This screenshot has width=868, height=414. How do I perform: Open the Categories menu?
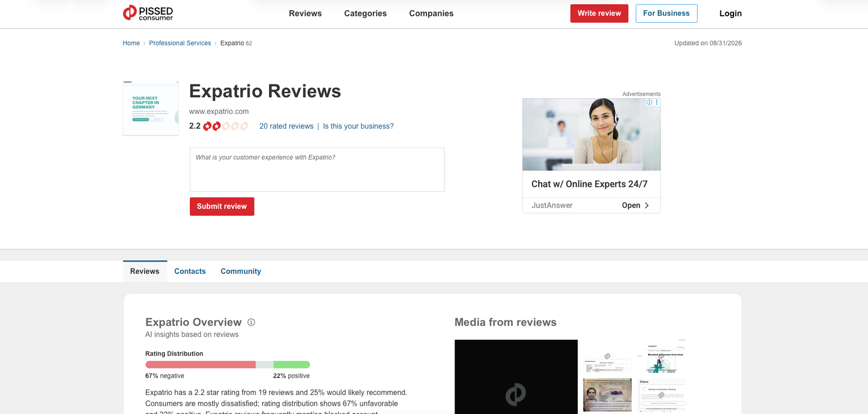366,14
